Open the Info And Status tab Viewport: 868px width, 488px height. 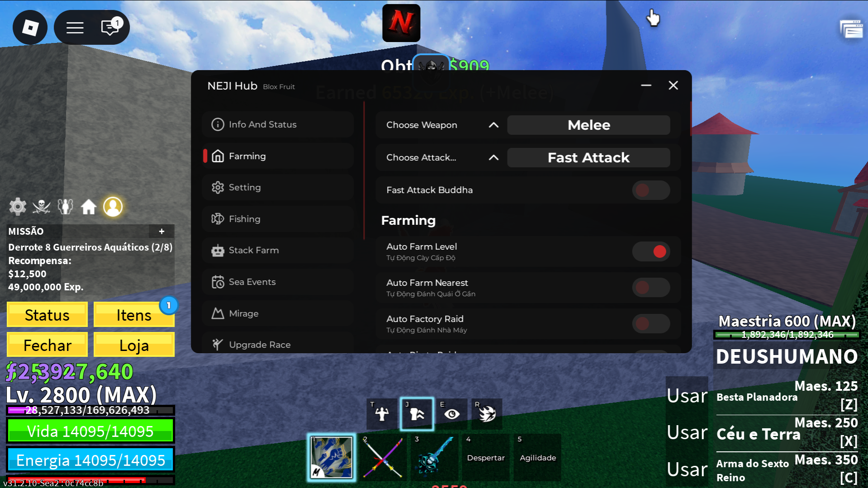pyautogui.click(x=278, y=124)
